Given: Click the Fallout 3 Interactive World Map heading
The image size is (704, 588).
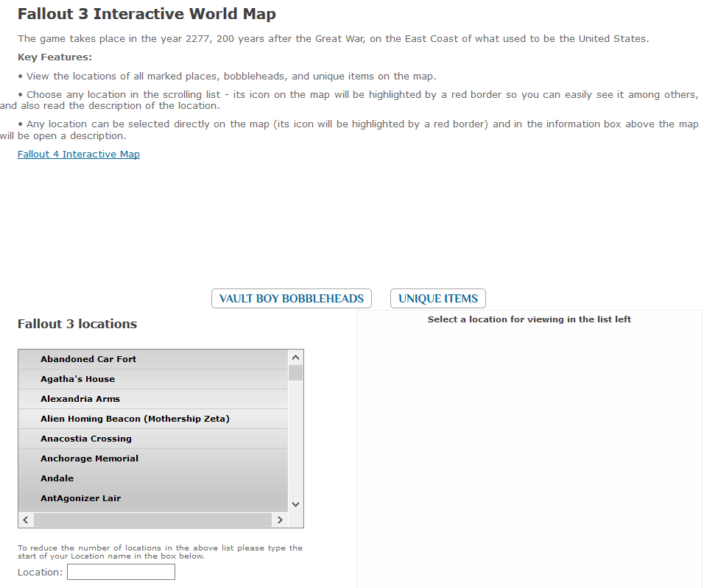Looking at the screenshot, I should [x=147, y=14].
